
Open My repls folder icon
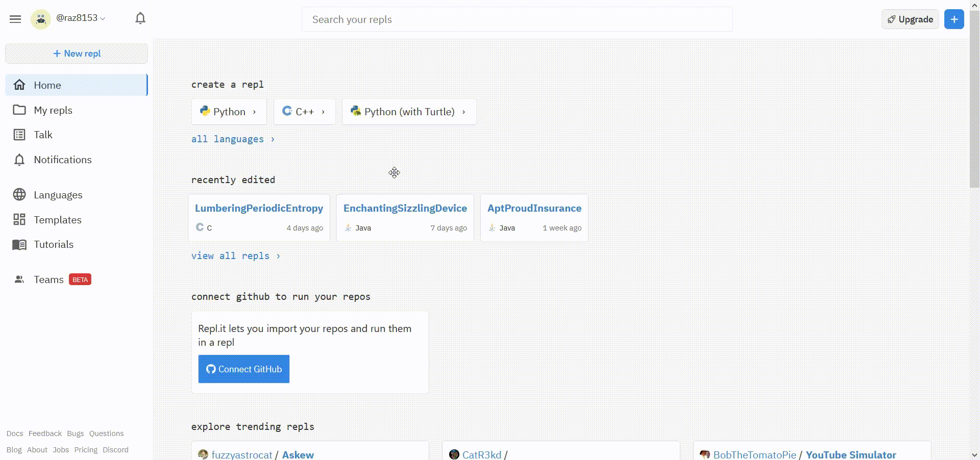coord(19,110)
